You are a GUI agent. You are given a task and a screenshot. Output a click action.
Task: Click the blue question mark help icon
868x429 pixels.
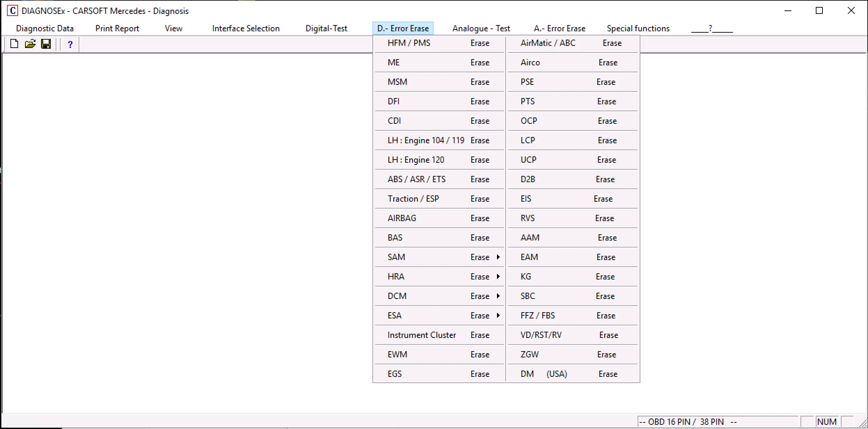click(70, 44)
